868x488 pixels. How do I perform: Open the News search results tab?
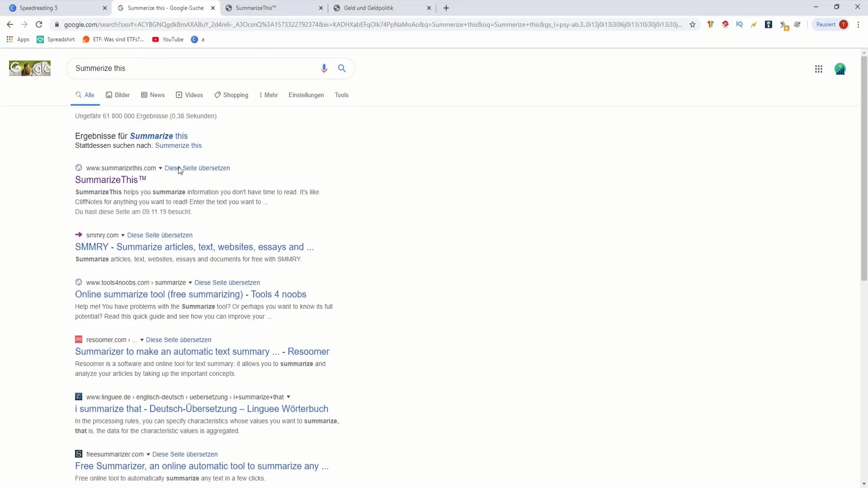click(x=157, y=95)
